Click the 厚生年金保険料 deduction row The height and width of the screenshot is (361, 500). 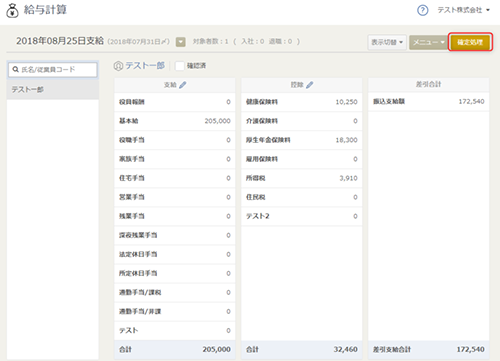click(302, 140)
